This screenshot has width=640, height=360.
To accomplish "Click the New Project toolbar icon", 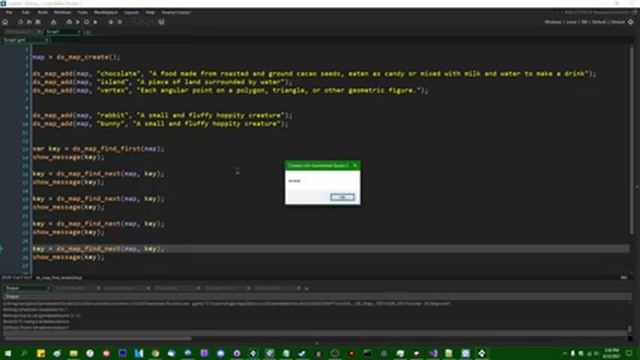I will (20, 22).
